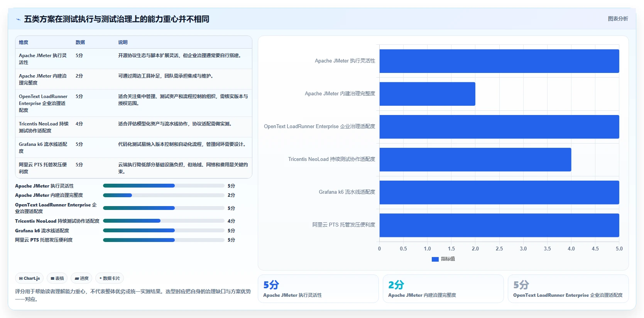Click the 图表分析 label in header
The width and height of the screenshot is (644, 318).
(x=618, y=19)
